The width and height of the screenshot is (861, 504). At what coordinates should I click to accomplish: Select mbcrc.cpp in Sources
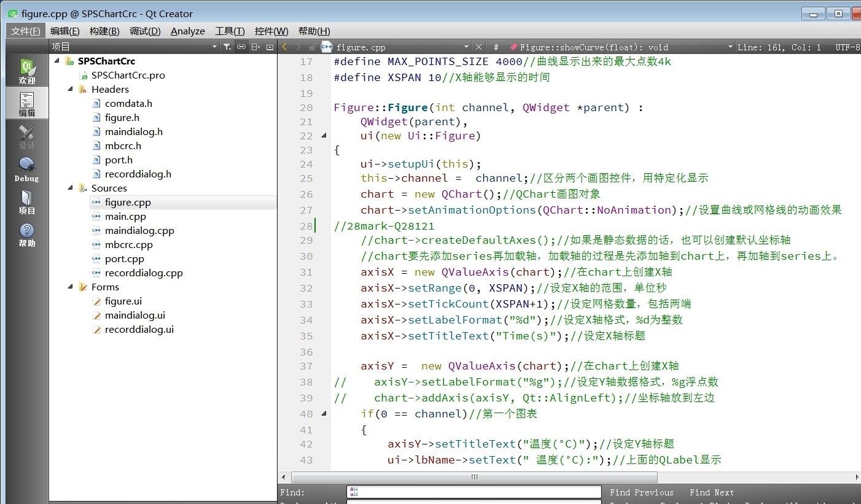click(128, 244)
